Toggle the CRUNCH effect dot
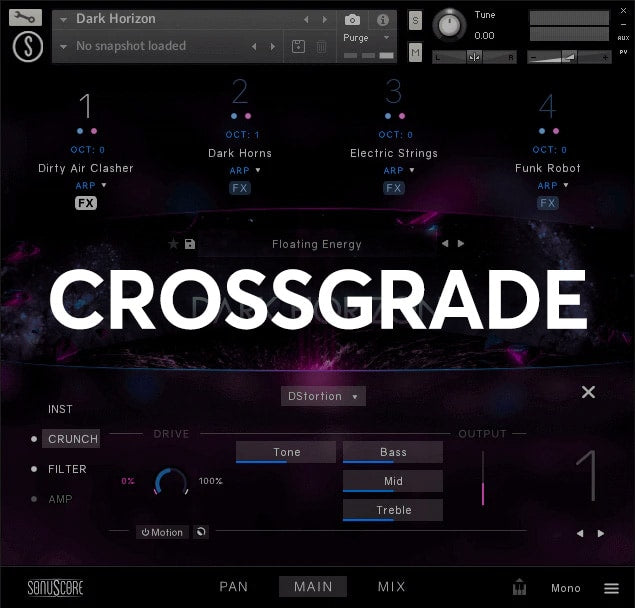635x608 pixels. [x=34, y=439]
